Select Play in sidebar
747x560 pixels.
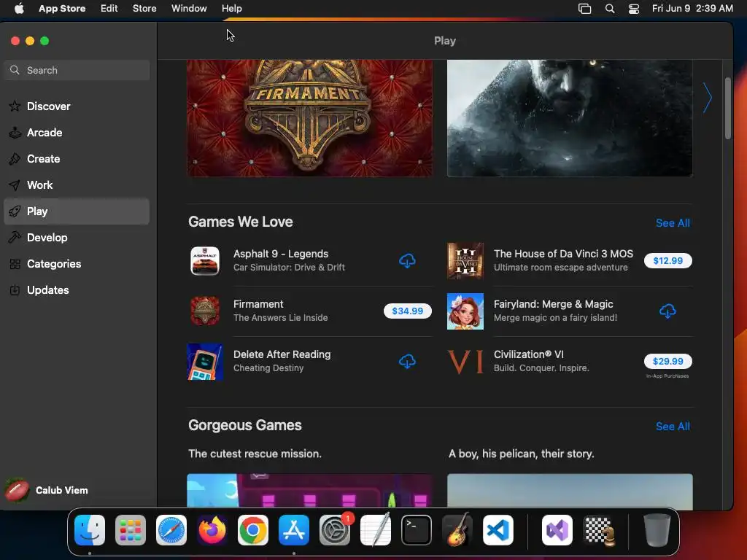[76, 211]
